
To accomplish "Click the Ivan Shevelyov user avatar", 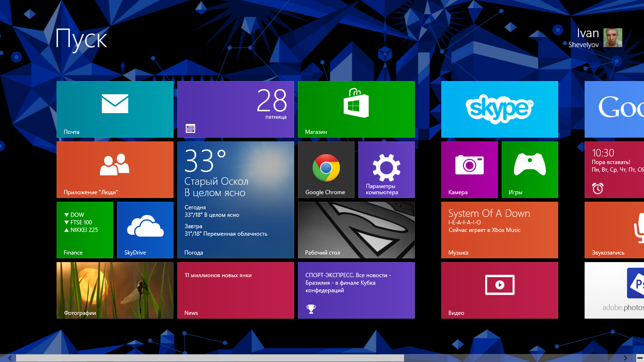I will [x=613, y=38].
